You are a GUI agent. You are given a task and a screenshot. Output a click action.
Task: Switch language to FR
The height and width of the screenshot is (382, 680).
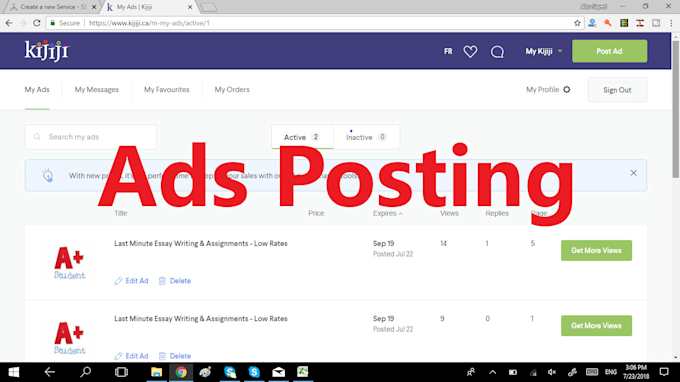tap(448, 51)
